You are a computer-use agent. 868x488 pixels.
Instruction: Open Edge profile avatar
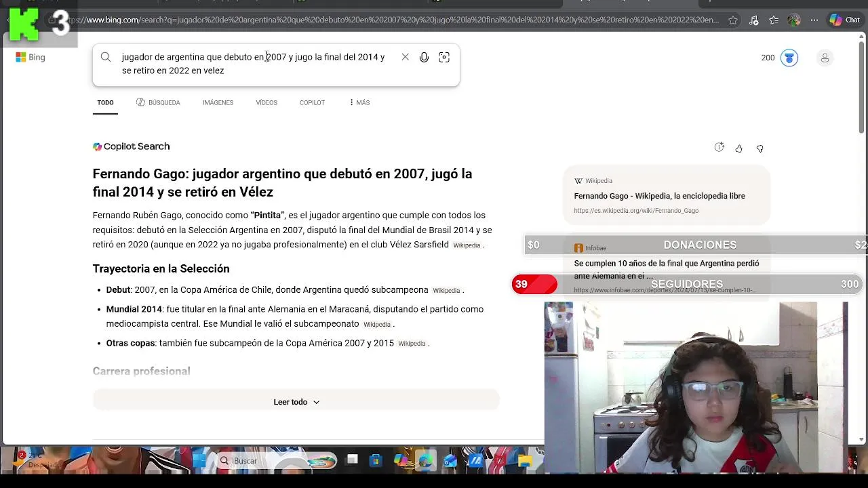tap(794, 20)
